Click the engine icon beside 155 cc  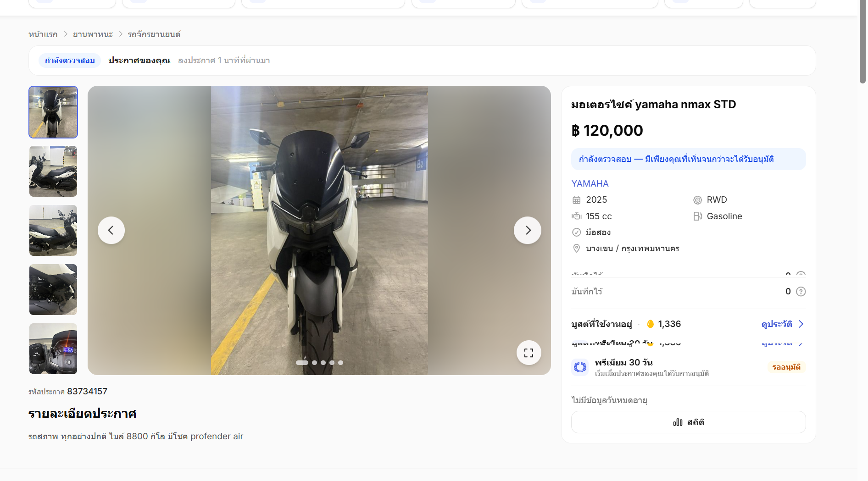pos(577,216)
